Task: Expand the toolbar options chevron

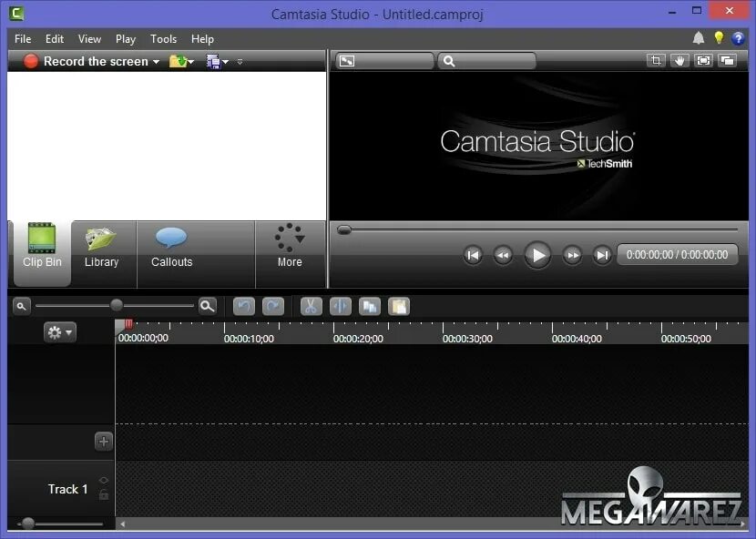Action: 240,62
